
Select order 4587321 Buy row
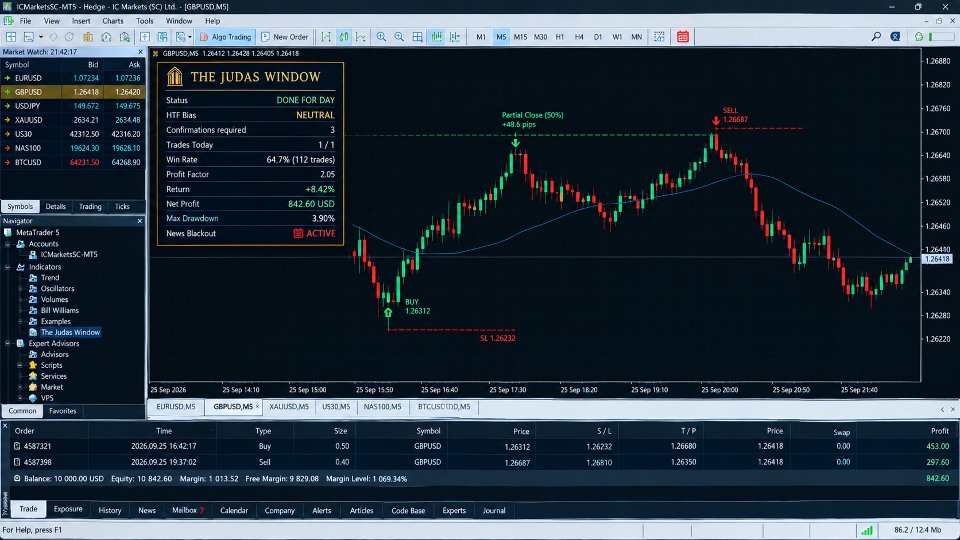pos(481,446)
